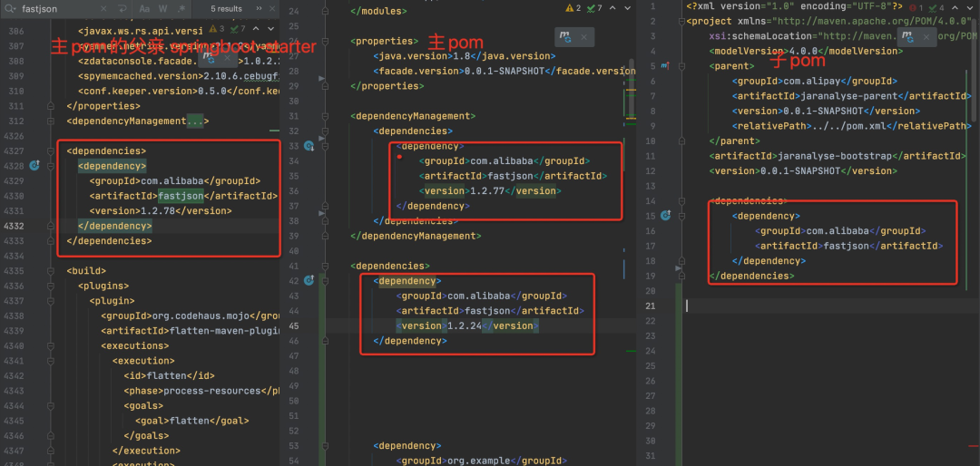Click gutter icon at line 42 middle pane
This screenshot has width=980, height=466.
point(309,280)
